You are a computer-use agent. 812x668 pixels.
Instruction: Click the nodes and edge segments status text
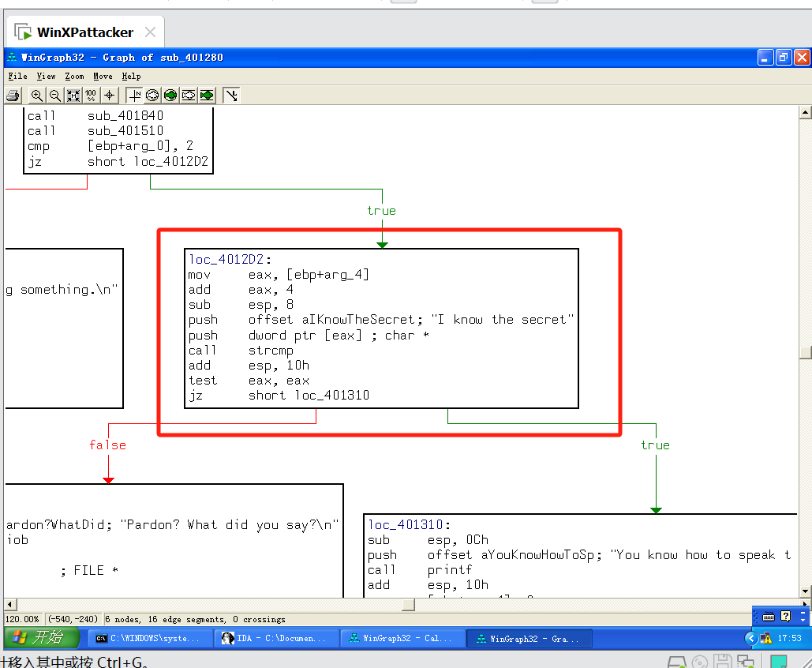195,619
